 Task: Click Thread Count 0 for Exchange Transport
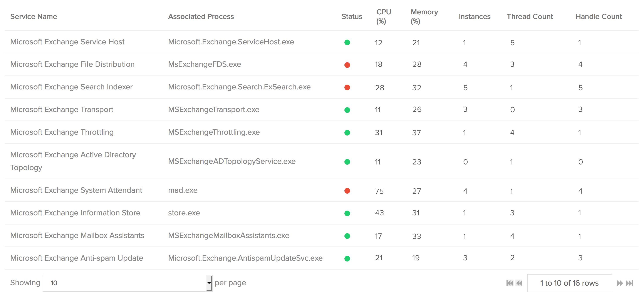(512, 110)
